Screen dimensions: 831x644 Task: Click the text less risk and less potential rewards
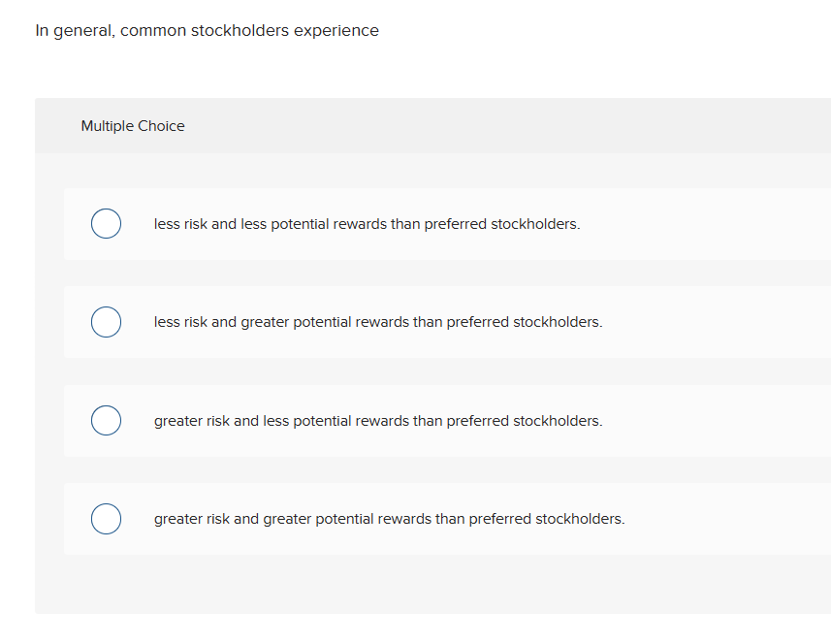click(x=367, y=223)
